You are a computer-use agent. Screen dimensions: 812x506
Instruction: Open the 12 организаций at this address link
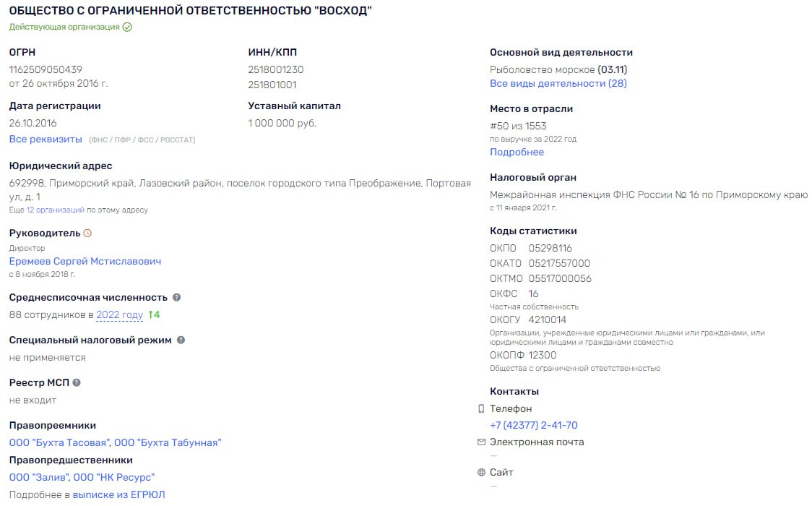(56, 210)
